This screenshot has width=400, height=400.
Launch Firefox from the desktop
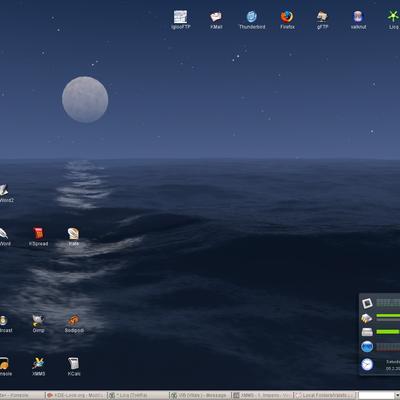click(287, 20)
